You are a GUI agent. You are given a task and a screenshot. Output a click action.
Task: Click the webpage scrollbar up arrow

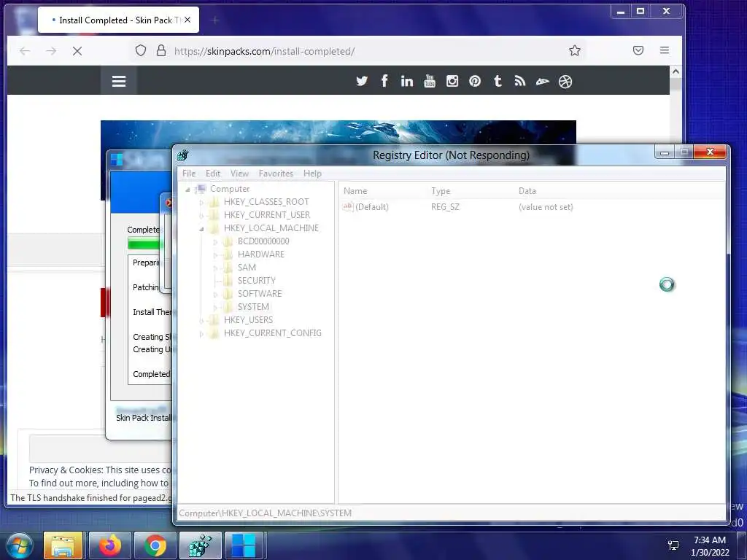click(x=676, y=72)
